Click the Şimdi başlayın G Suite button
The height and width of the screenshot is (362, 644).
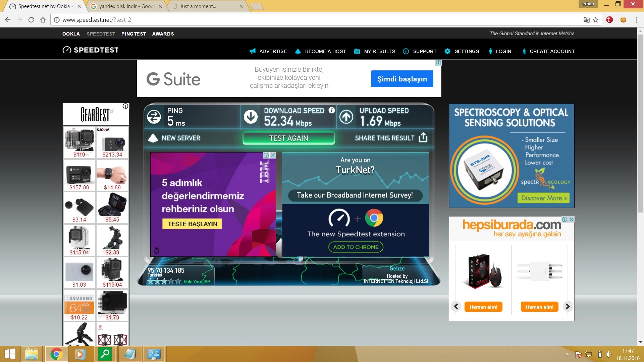tap(402, 79)
